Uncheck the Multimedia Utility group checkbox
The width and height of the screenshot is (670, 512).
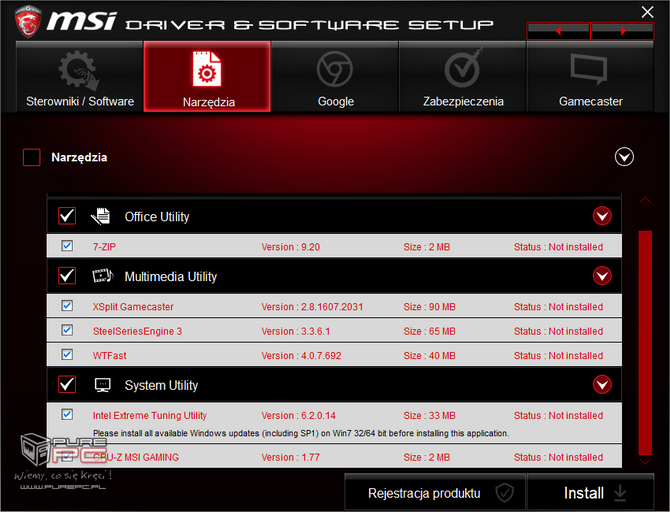67,276
